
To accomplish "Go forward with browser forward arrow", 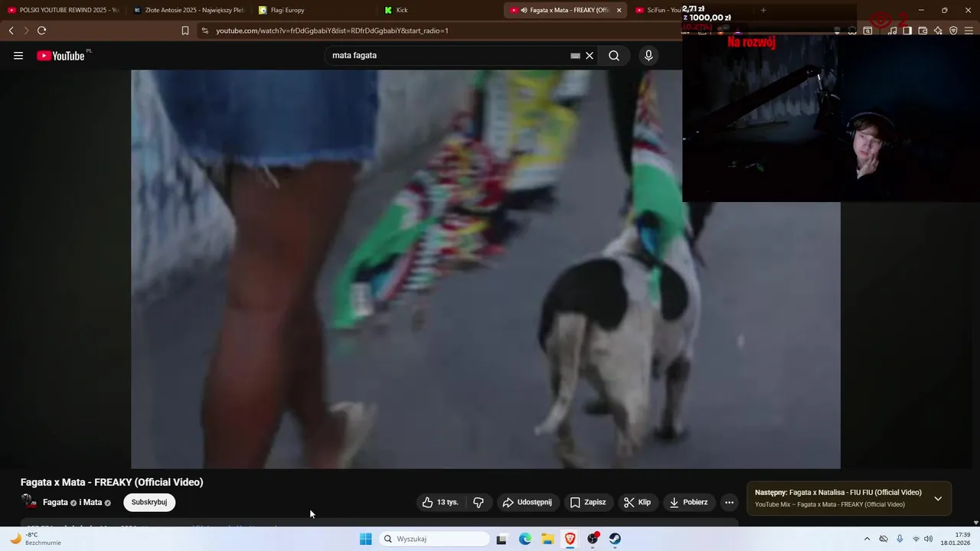I will tap(26, 31).
